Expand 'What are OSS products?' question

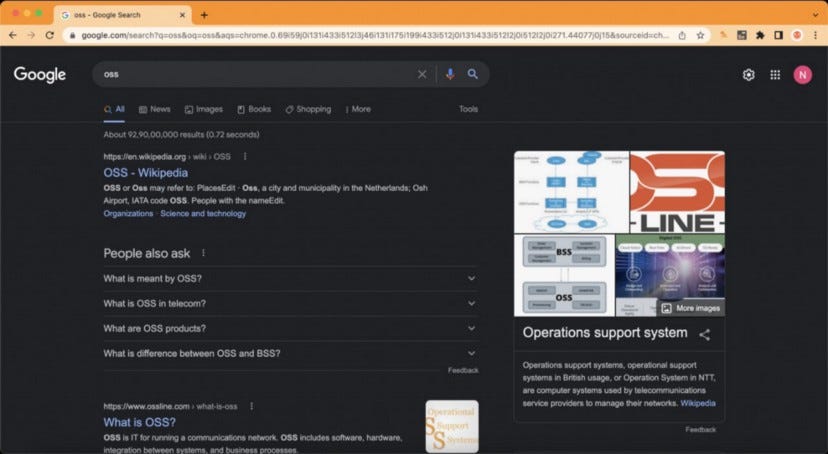click(x=290, y=328)
